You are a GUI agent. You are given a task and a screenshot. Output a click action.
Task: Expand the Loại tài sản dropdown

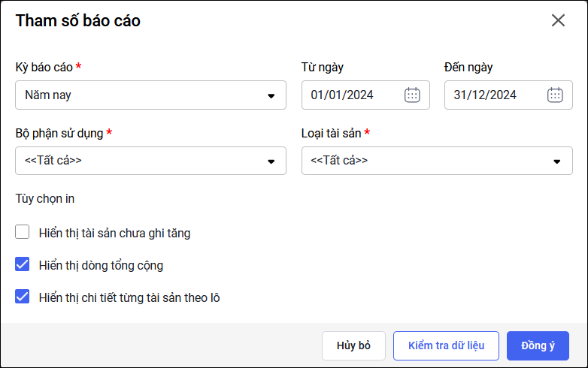coord(436,161)
